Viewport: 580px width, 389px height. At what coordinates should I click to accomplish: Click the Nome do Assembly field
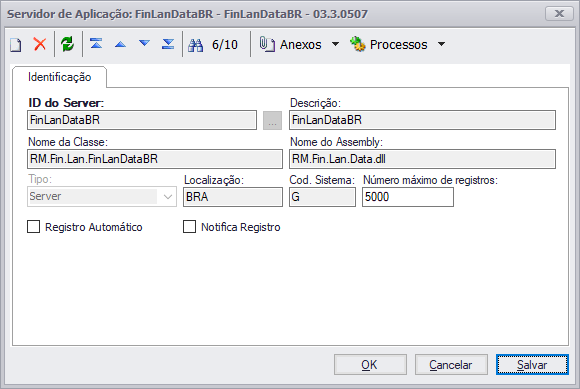tap(422, 159)
